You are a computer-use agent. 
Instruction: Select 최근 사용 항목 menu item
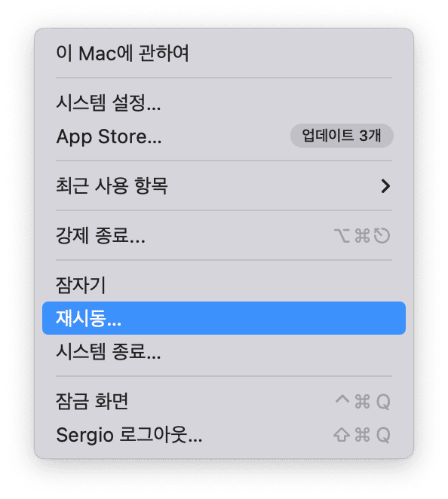[224, 186]
